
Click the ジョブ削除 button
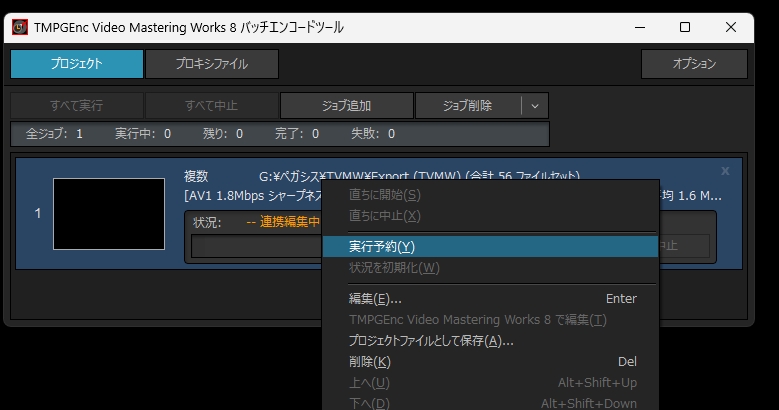[x=468, y=105]
